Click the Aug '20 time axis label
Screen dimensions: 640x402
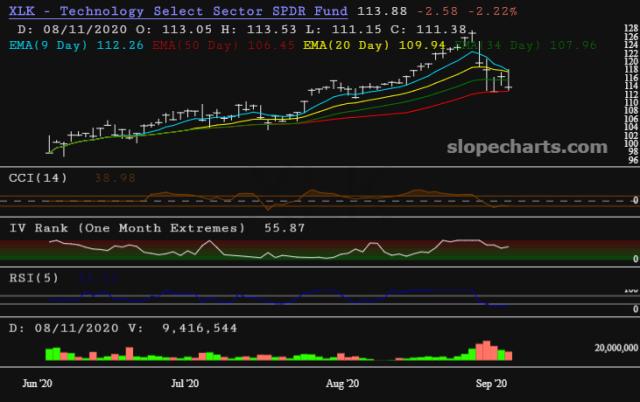coord(342,384)
